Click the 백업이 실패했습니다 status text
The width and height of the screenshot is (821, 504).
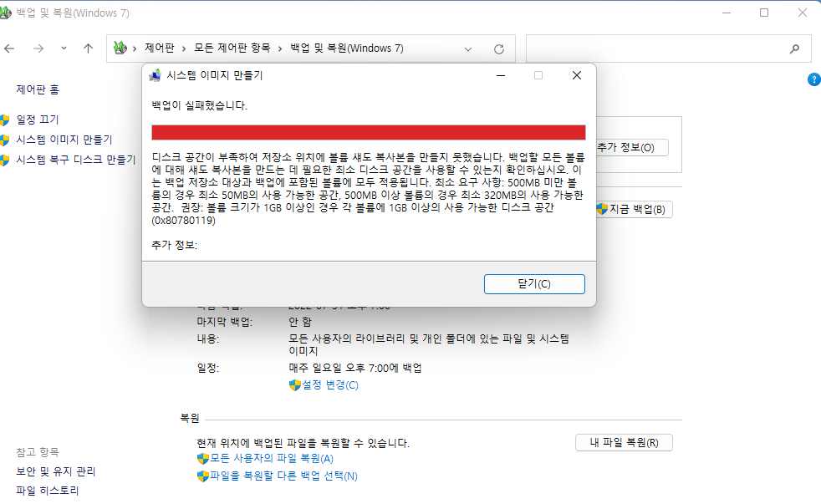point(200,105)
